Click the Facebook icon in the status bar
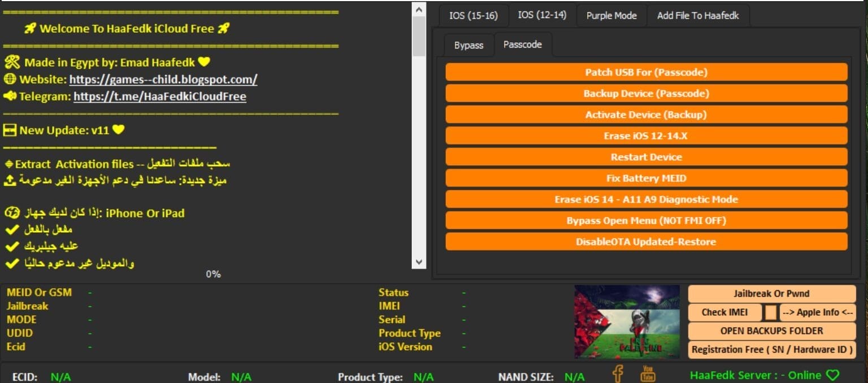This screenshot has height=383, width=868. pos(618,373)
